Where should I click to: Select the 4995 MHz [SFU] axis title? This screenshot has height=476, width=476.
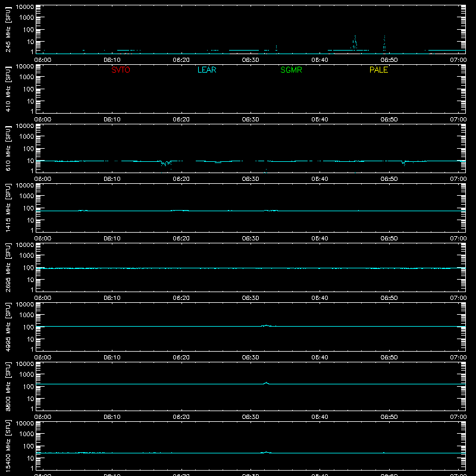click(8, 327)
